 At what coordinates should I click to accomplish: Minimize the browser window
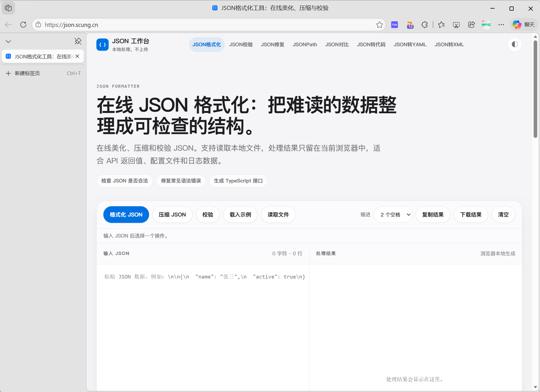[x=492, y=8]
